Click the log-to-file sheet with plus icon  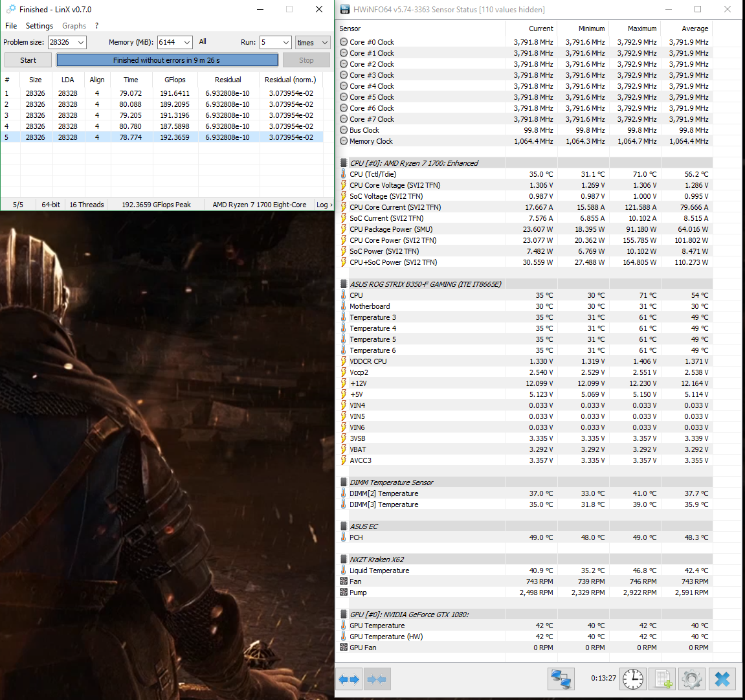(x=663, y=679)
